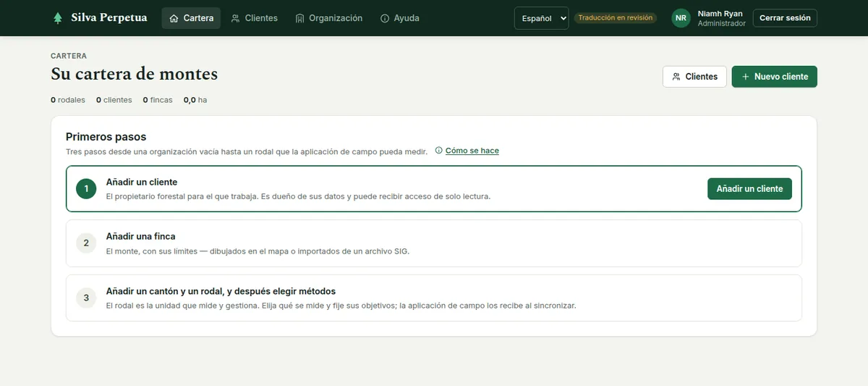Viewport: 868px width, 386px height.
Task: Click the info icon in Ayuda tab
Action: click(x=385, y=18)
